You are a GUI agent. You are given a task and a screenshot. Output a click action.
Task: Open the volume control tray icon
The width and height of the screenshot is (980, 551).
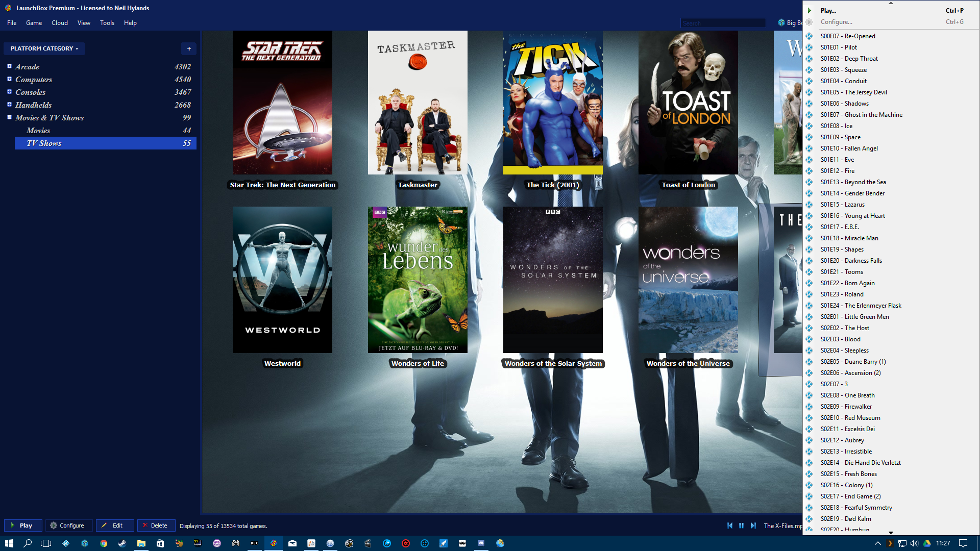pos(914,543)
